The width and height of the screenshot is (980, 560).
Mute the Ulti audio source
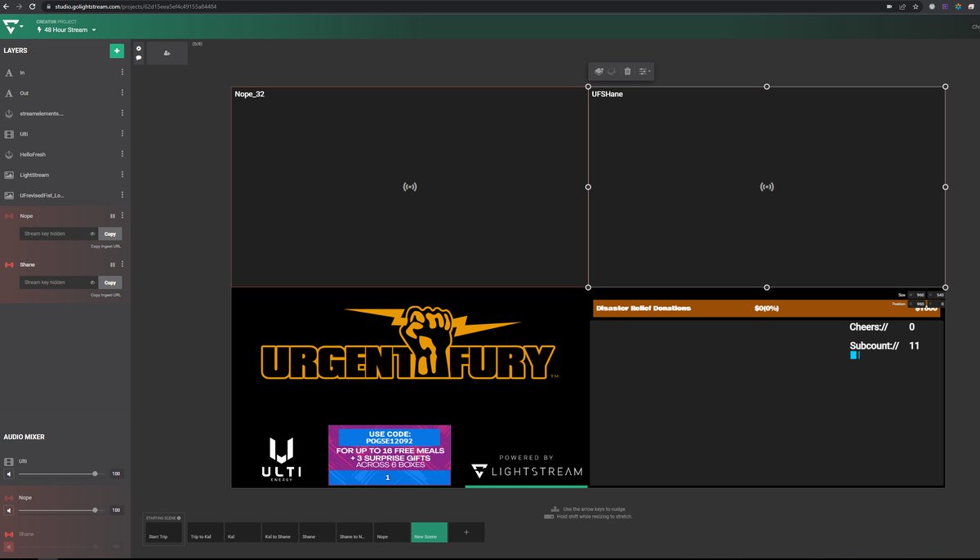[x=9, y=473]
